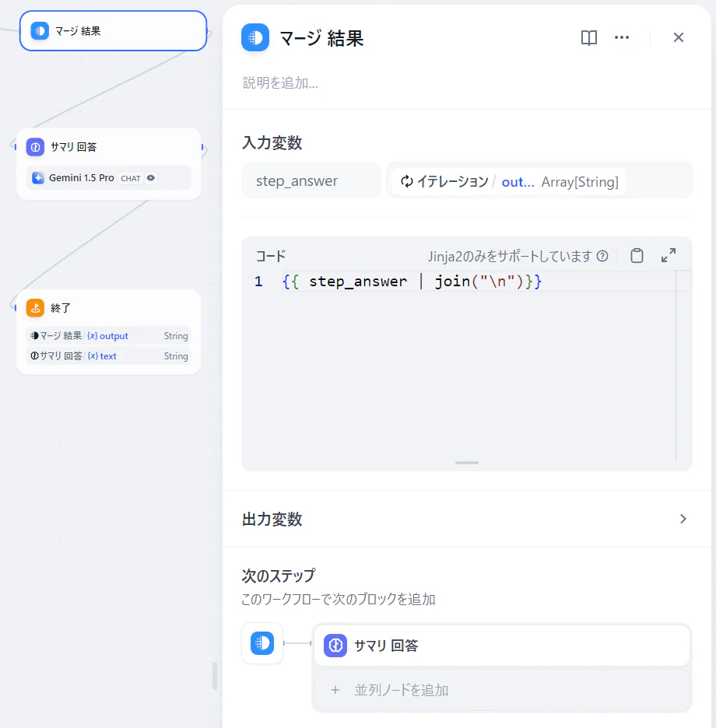716x728 pixels.
Task: Copy the code with clipboard icon
Action: click(x=637, y=256)
